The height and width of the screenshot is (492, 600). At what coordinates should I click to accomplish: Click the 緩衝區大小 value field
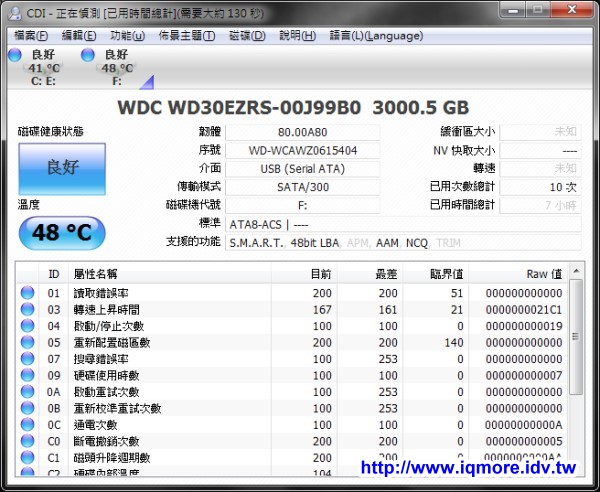540,132
